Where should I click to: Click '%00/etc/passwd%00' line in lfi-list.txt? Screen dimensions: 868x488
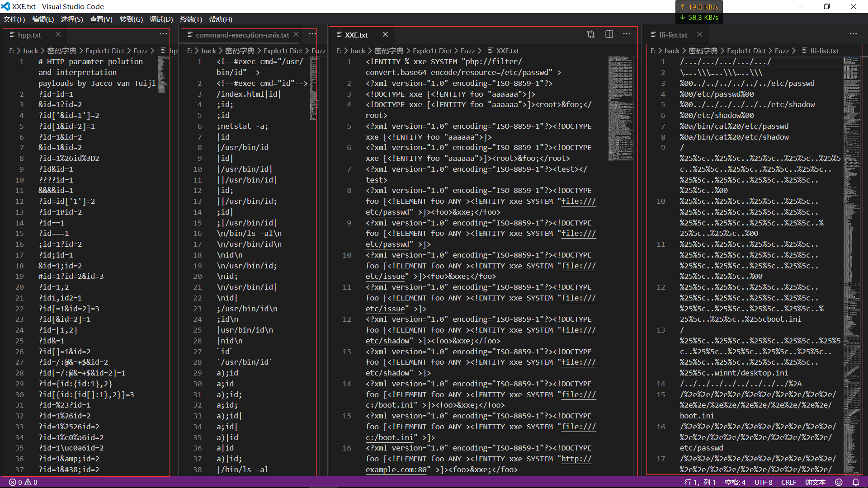(x=717, y=94)
